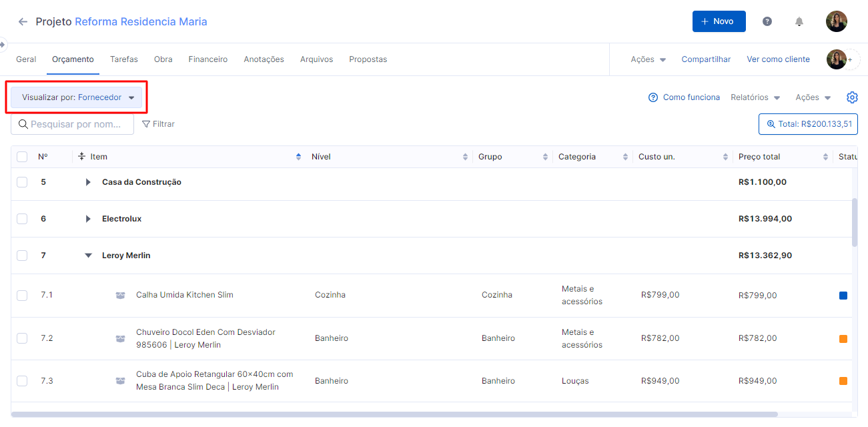Expand the Electrolux group
Viewport: 868px width, 427px height.
tap(88, 219)
